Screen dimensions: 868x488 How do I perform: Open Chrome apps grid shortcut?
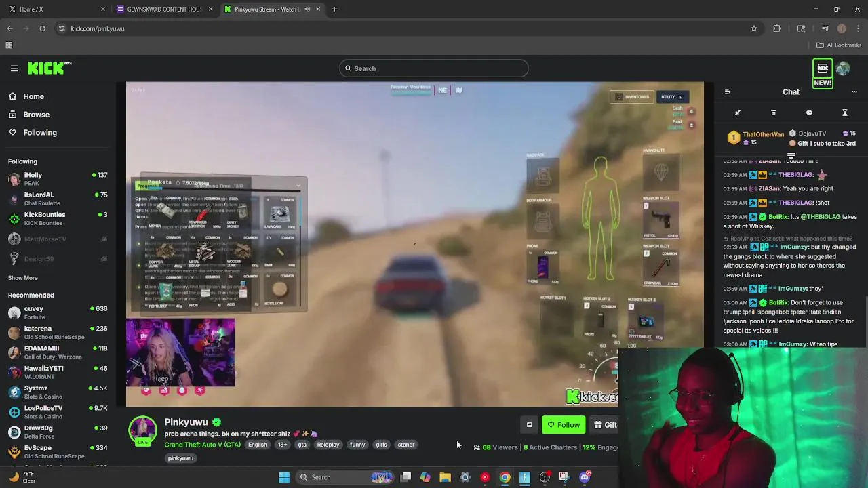(9, 45)
